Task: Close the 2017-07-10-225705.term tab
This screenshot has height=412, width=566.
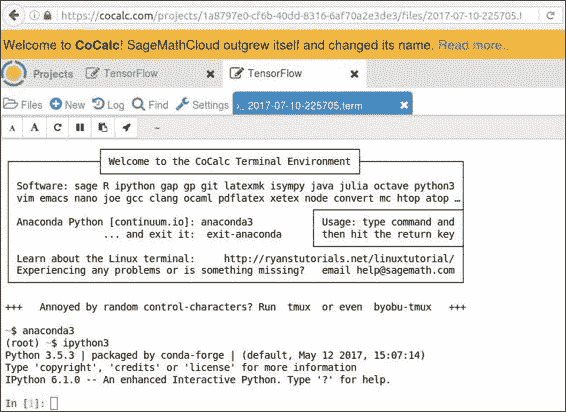Action: (x=404, y=105)
